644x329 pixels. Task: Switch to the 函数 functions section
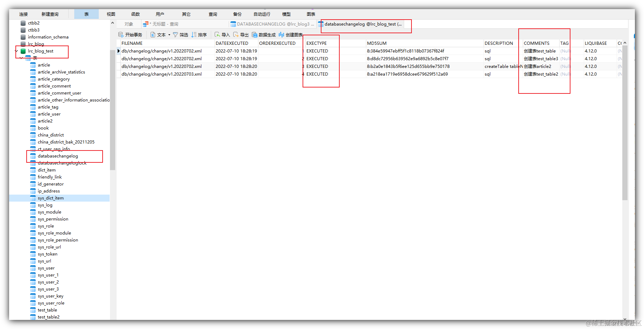pos(136,14)
